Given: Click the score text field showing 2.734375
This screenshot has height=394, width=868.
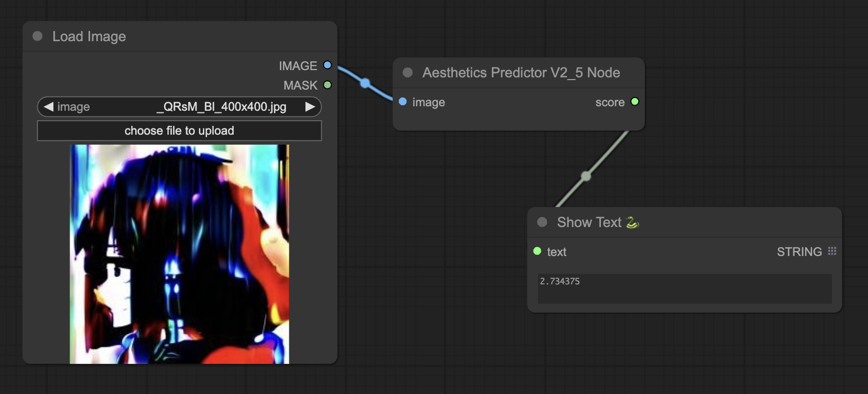Looking at the screenshot, I should click(685, 288).
